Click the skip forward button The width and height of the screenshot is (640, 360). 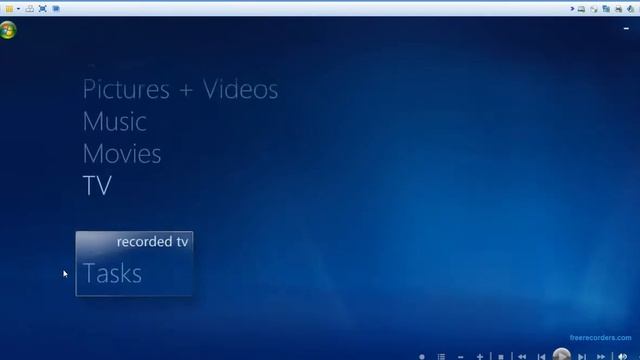581,357
